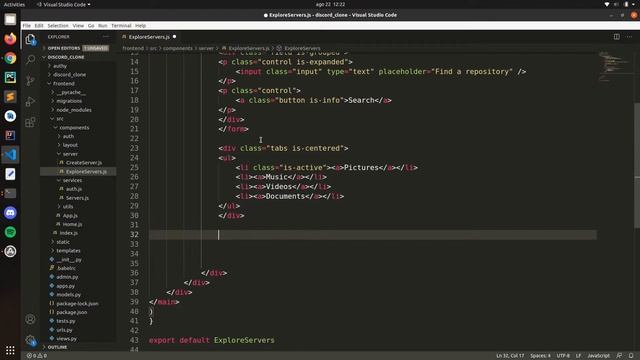Open the Selection menu
This screenshot has width=640, height=360.
(x=58, y=25)
